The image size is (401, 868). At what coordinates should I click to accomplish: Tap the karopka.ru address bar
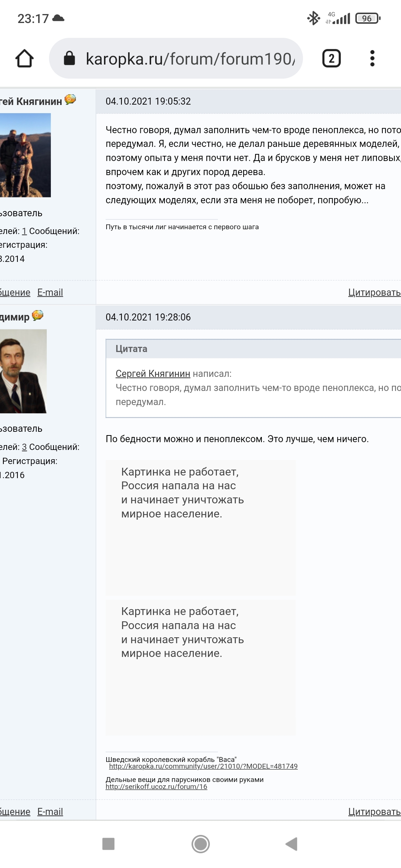[x=190, y=59]
